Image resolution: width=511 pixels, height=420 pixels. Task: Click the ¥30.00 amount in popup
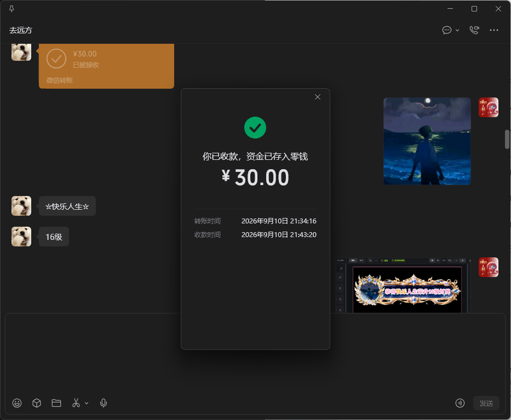(255, 177)
